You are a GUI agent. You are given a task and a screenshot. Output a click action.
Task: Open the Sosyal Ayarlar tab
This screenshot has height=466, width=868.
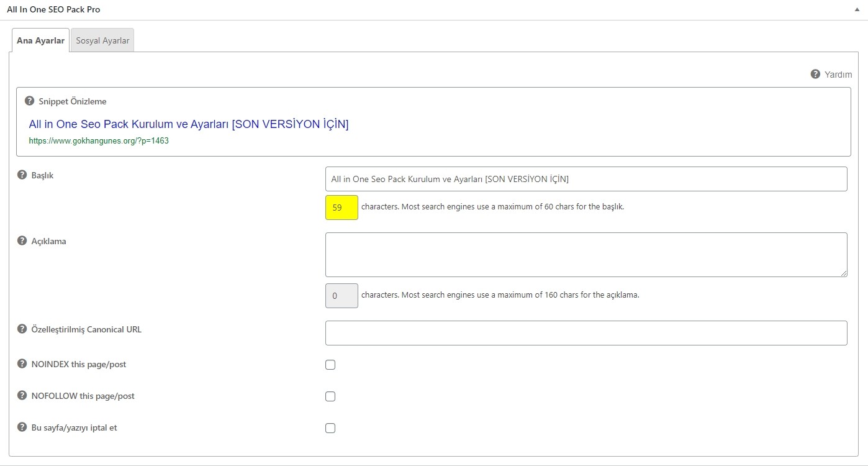(102, 40)
